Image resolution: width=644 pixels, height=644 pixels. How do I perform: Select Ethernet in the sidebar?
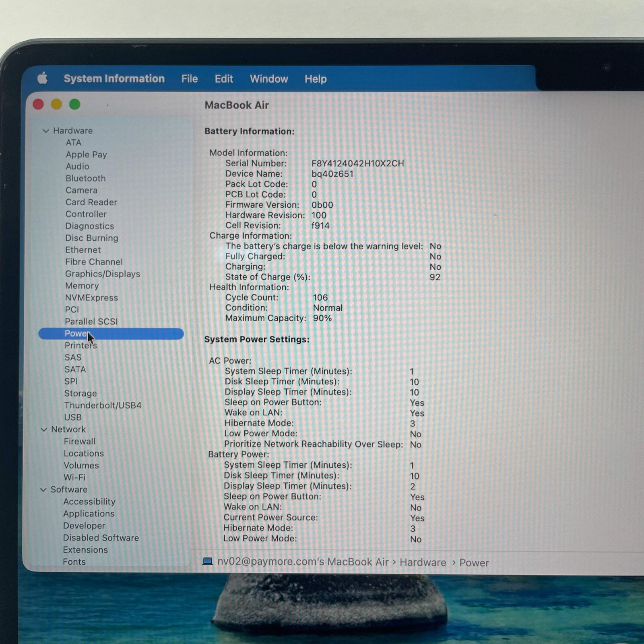click(83, 250)
